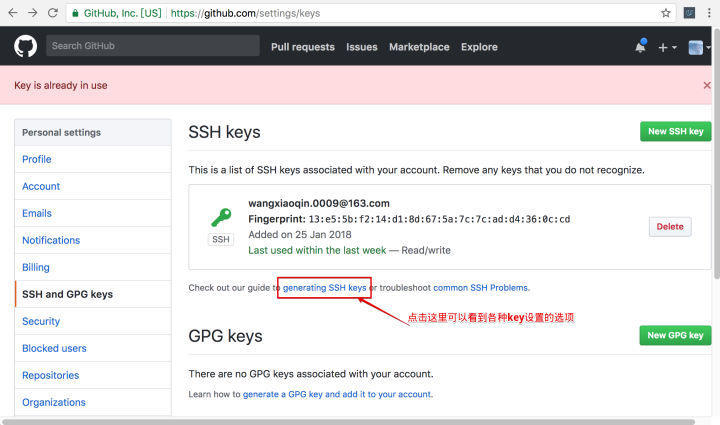Click the vertical page scrollbar

tap(716, 154)
